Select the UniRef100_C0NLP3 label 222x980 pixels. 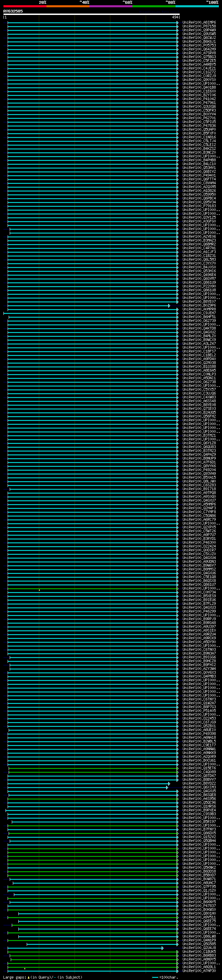coord(199,374)
